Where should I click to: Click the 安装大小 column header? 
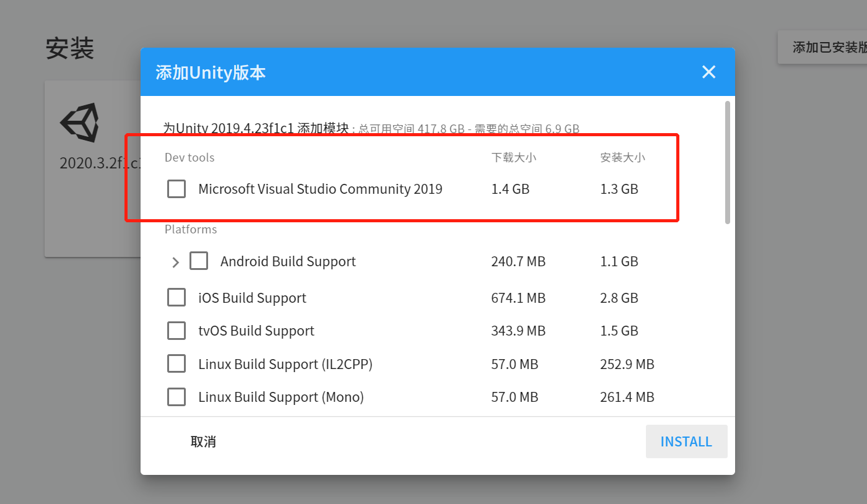622,157
